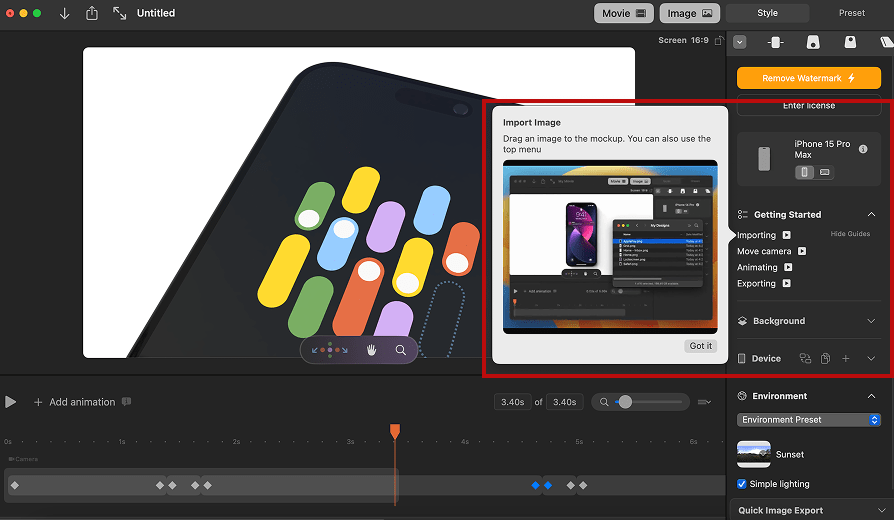Switch device to portrait orientation
The width and height of the screenshot is (894, 520).
(805, 172)
